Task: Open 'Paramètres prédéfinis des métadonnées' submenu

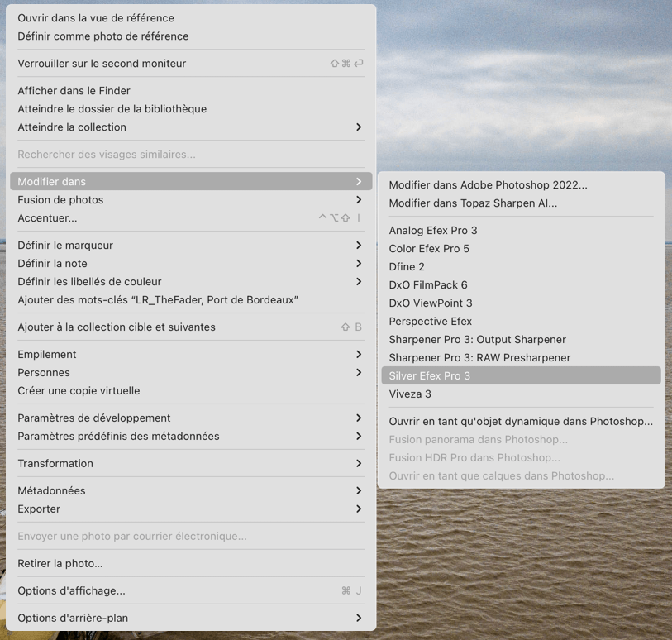Action: pos(191,436)
